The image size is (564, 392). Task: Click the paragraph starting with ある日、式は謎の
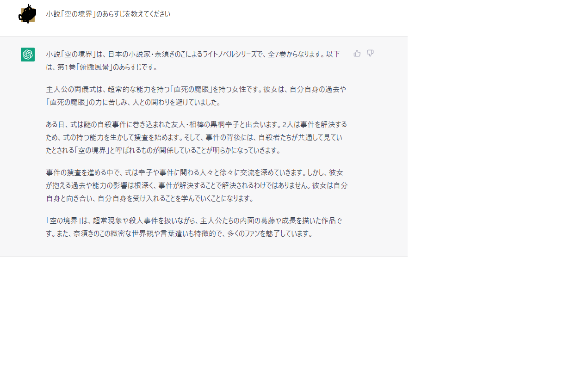point(197,137)
